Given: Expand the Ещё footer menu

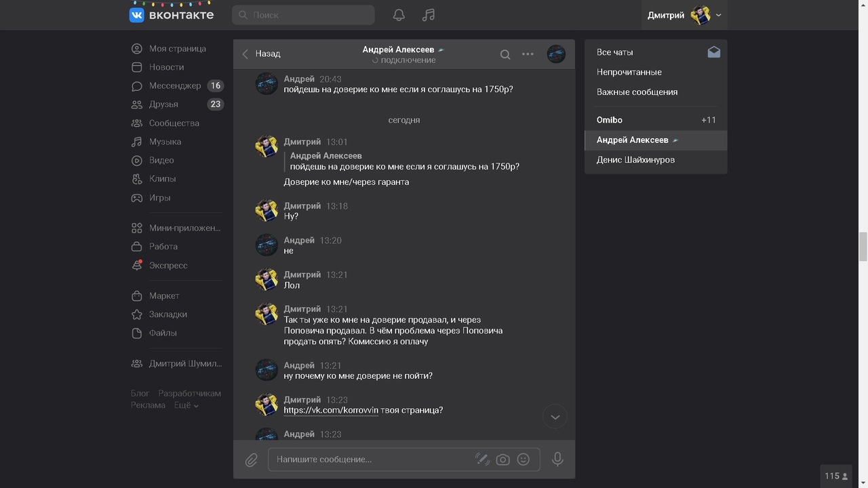Looking at the screenshot, I should point(186,405).
